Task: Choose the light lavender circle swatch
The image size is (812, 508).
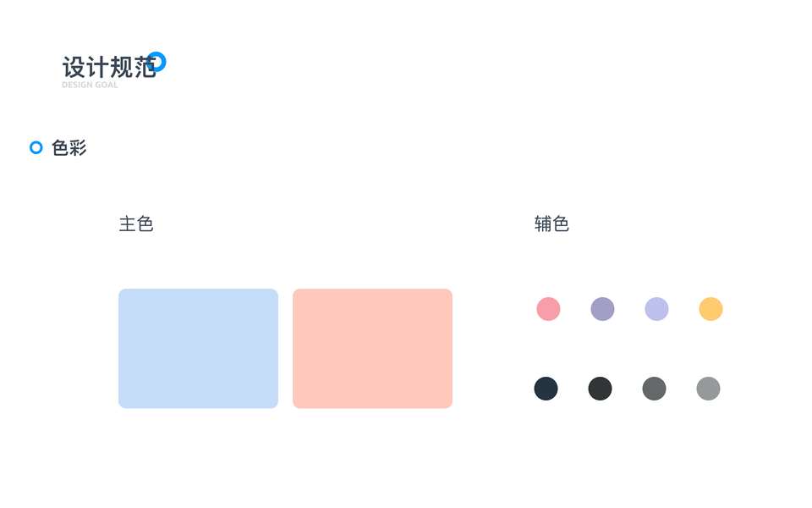Action: [656, 309]
